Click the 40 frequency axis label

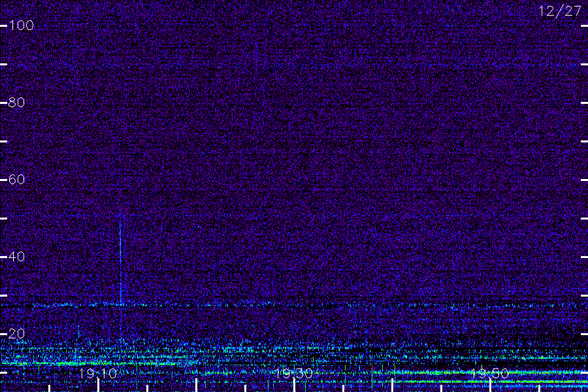17,257
